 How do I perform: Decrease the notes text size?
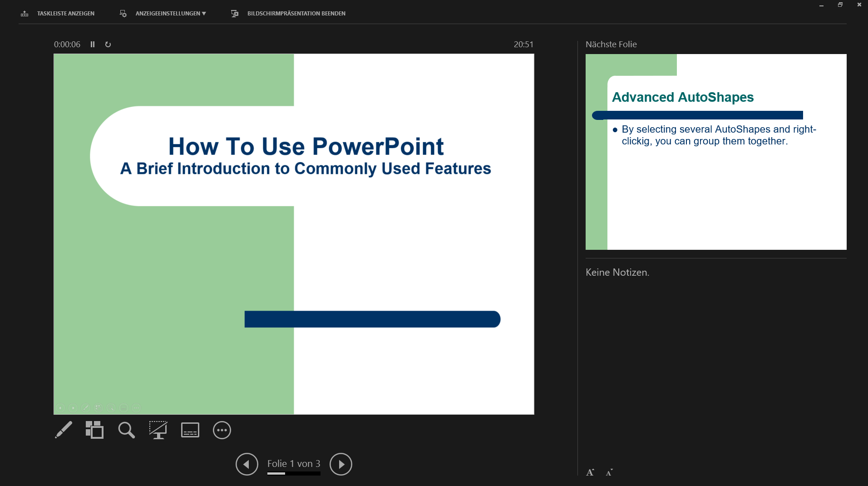(x=609, y=472)
